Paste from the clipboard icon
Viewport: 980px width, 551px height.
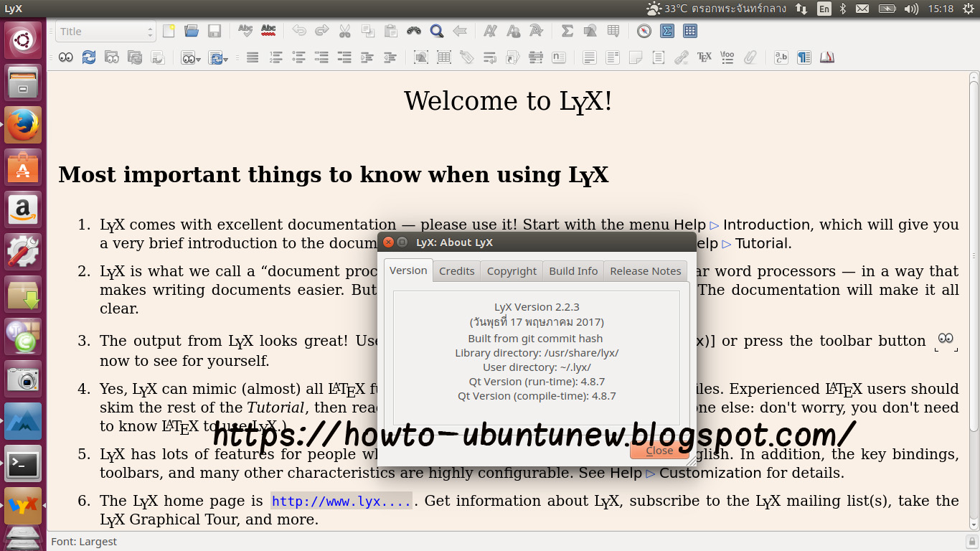pyautogui.click(x=391, y=31)
